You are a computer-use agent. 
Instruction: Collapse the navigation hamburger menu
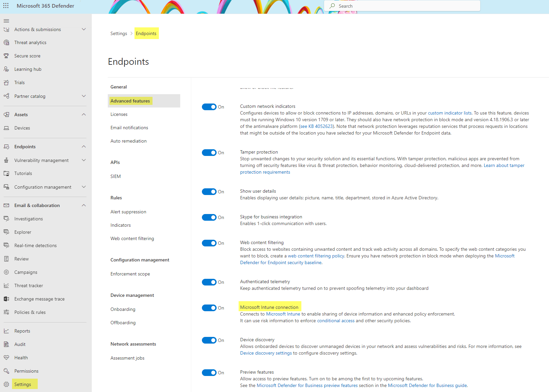6,21
